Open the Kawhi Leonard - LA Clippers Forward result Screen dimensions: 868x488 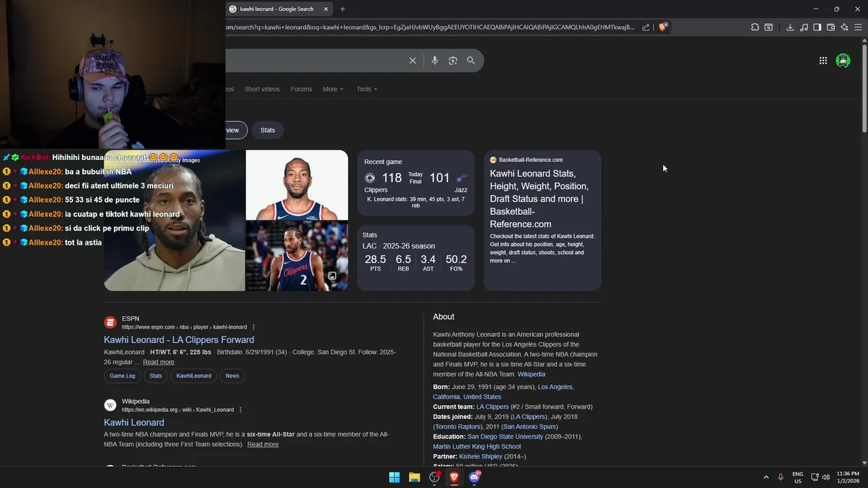tap(179, 340)
